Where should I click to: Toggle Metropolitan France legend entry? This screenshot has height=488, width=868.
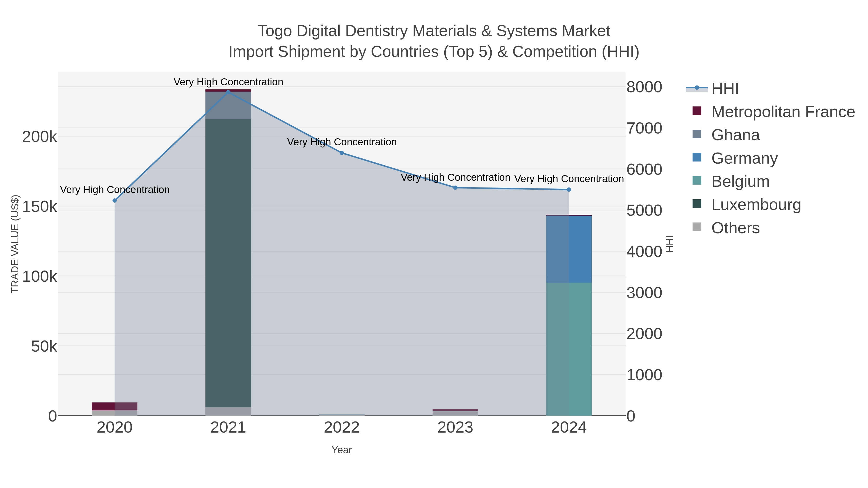click(x=773, y=112)
